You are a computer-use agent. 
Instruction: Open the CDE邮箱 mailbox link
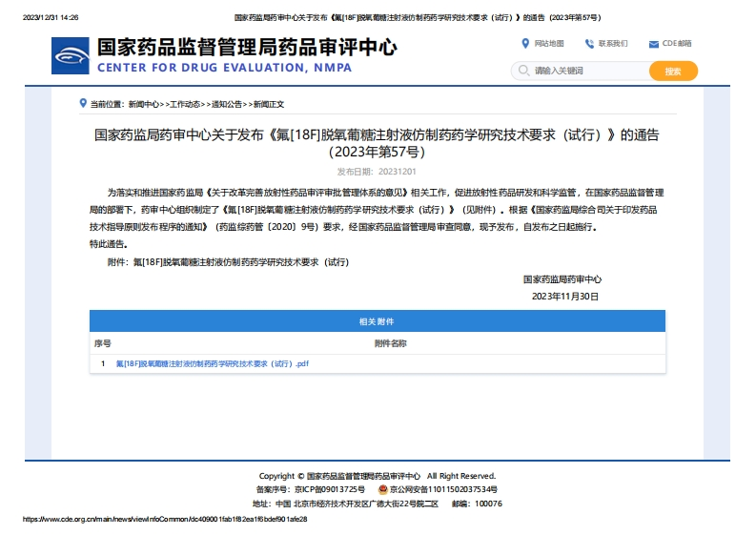[x=676, y=44]
